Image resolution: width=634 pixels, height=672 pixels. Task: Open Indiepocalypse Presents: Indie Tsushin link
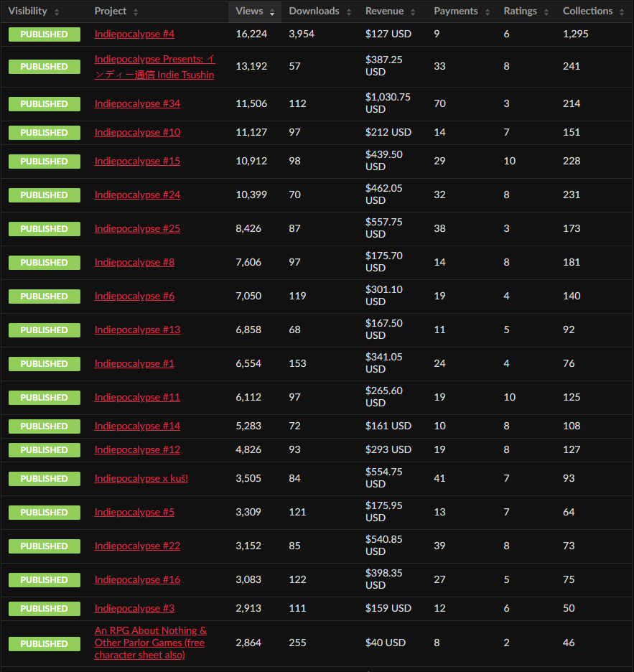click(x=155, y=67)
